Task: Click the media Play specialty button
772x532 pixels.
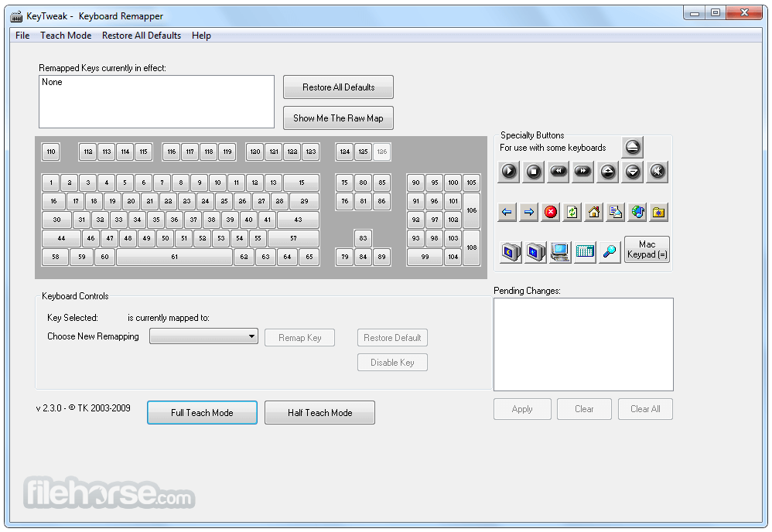Action: [508, 172]
